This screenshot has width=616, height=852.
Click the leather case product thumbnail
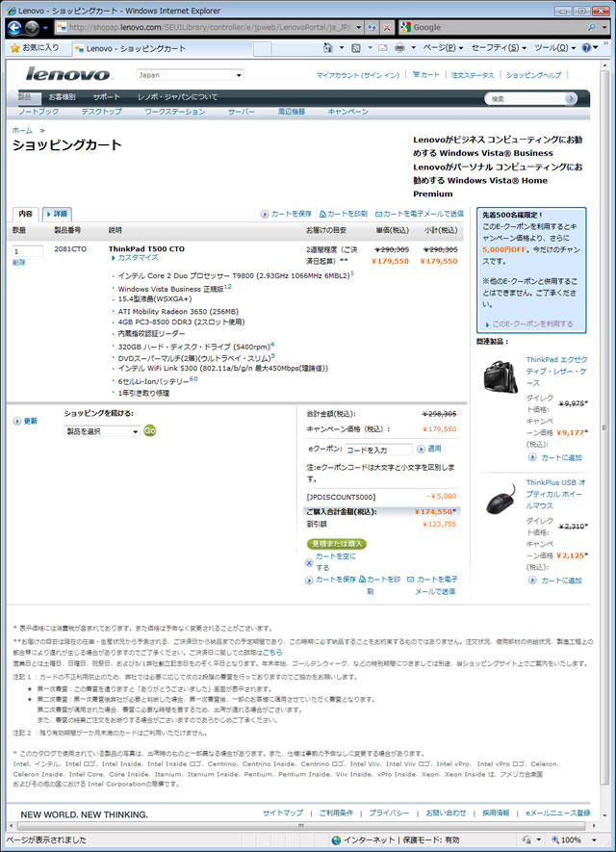click(500, 376)
